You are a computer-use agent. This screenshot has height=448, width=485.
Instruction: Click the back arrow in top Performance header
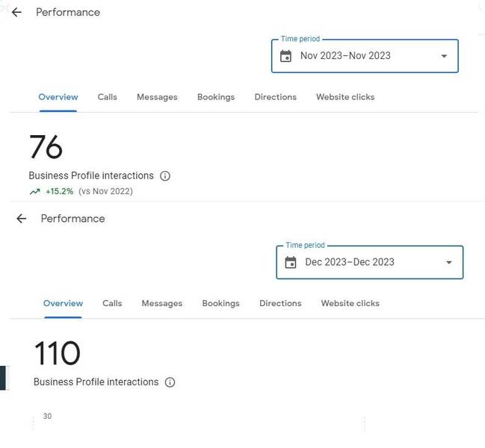click(x=16, y=13)
